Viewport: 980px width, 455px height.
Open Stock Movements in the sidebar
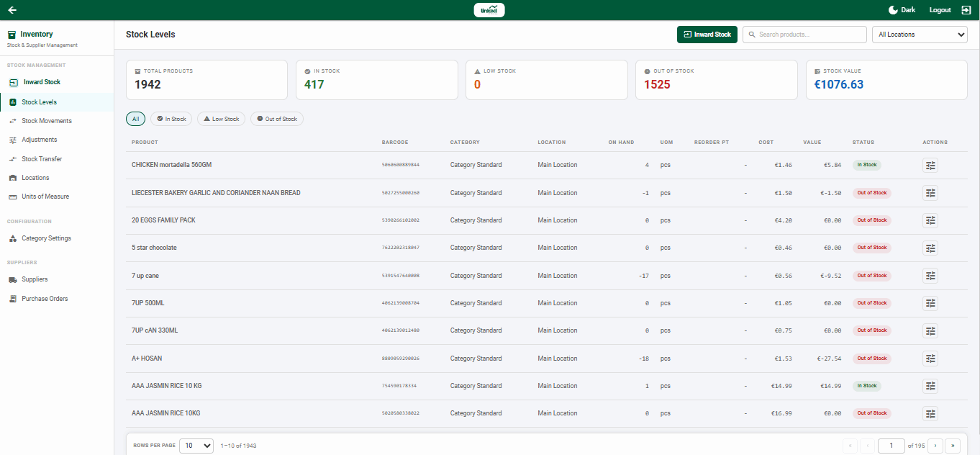(x=57, y=121)
